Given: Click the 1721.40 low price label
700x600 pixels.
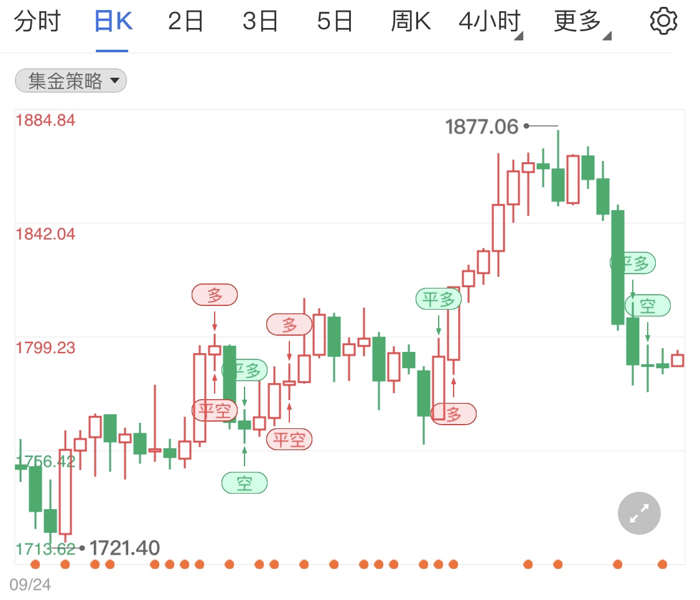Looking at the screenshot, I should tap(124, 548).
